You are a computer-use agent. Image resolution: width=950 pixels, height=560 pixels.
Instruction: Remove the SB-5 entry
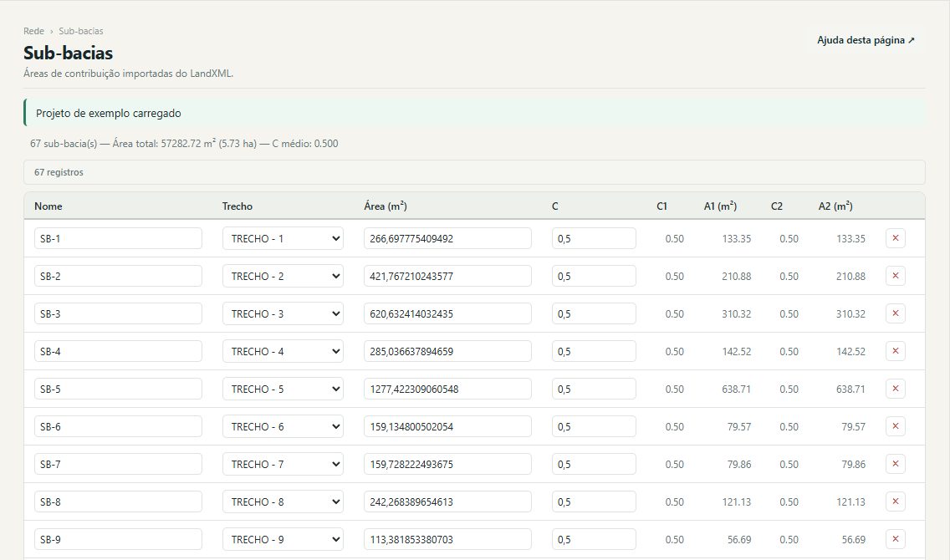895,389
